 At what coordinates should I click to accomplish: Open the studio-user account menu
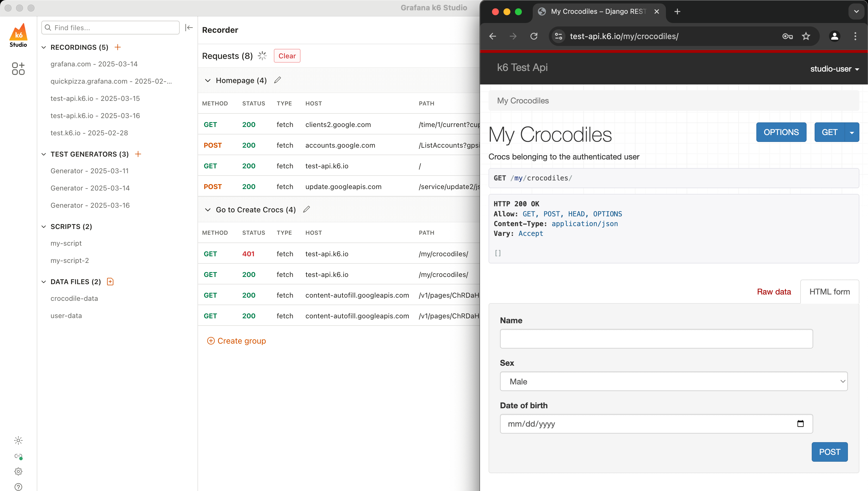point(834,69)
